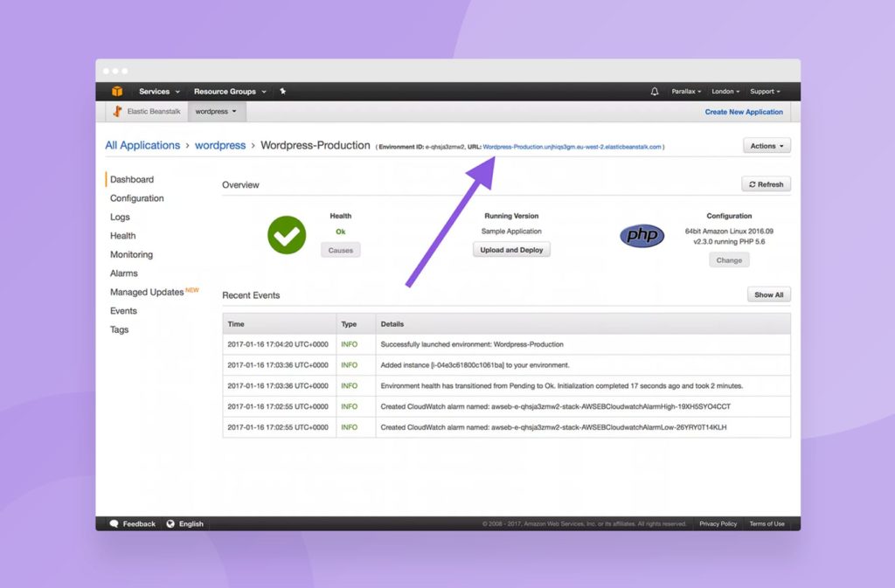Click English language selector in footer
Screen dimensions: 895x588
191,523
